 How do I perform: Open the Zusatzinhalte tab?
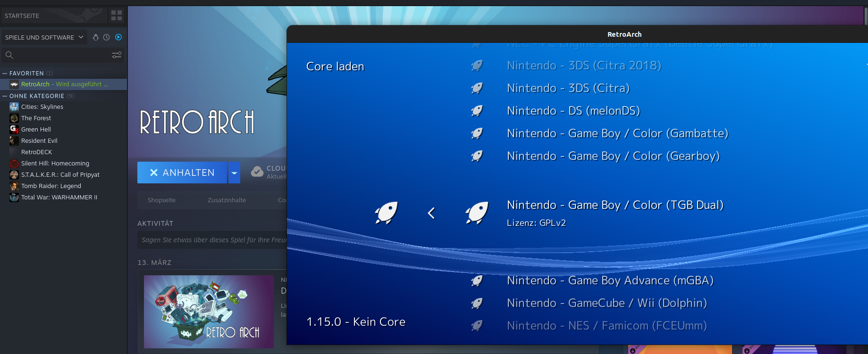click(227, 200)
